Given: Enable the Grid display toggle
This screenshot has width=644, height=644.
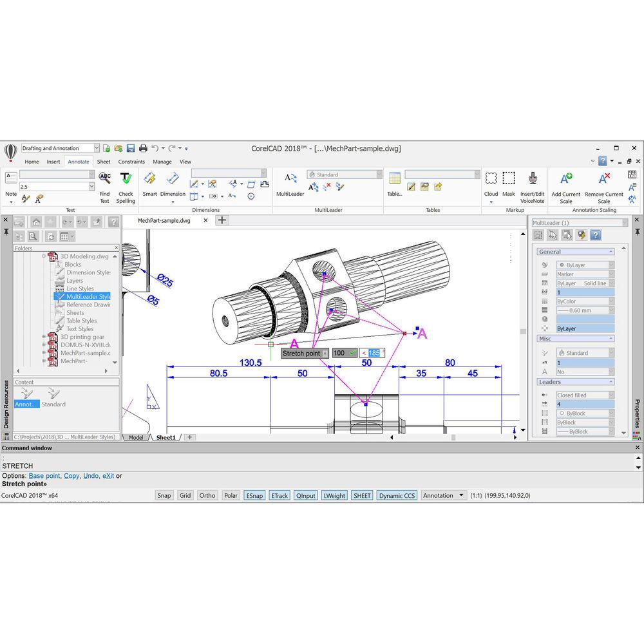Looking at the screenshot, I should [x=185, y=495].
